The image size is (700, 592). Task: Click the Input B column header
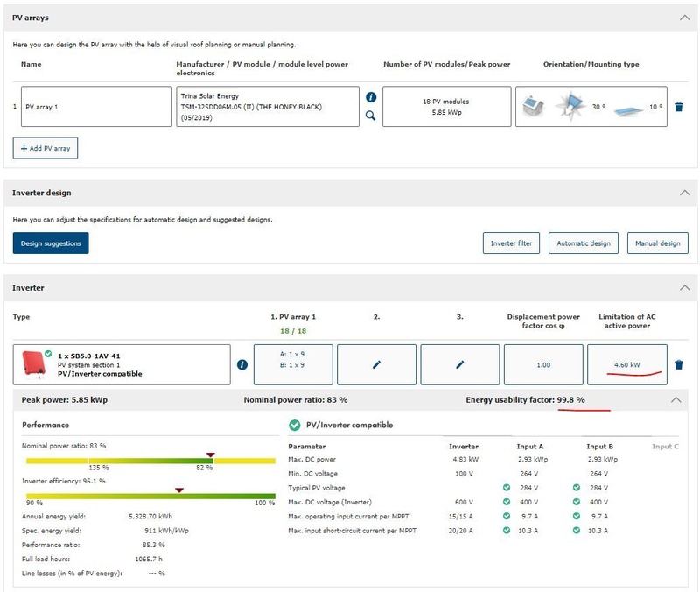[x=599, y=447]
